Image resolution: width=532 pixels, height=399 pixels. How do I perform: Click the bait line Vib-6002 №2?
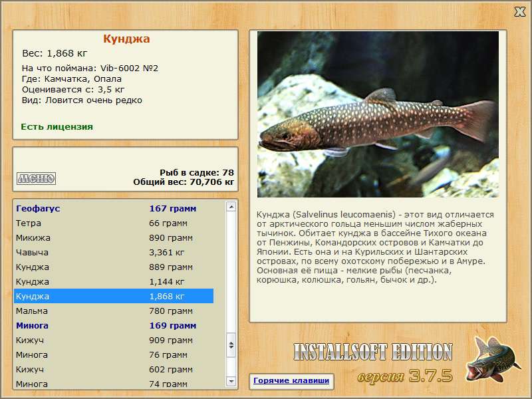[x=90, y=68]
